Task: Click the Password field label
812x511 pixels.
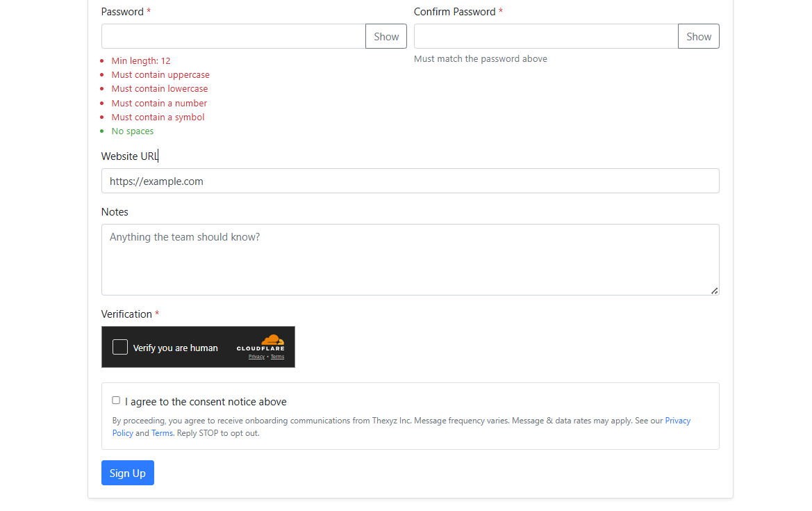Action: coord(122,12)
